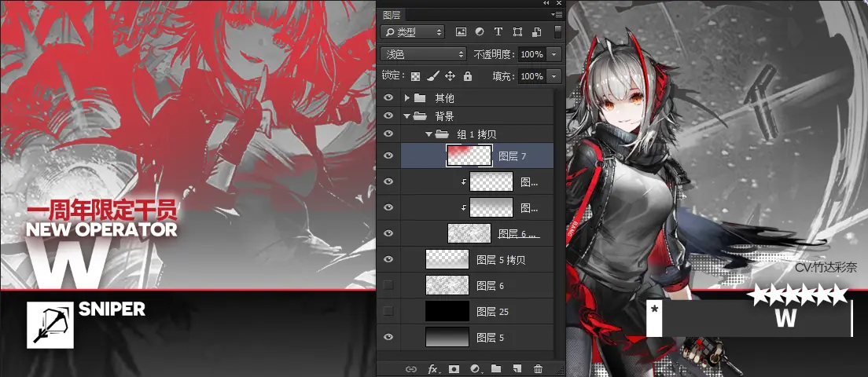Open the 浅色 blend mode dropdown
This screenshot has width=868, height=377.
tap(424, 54)
